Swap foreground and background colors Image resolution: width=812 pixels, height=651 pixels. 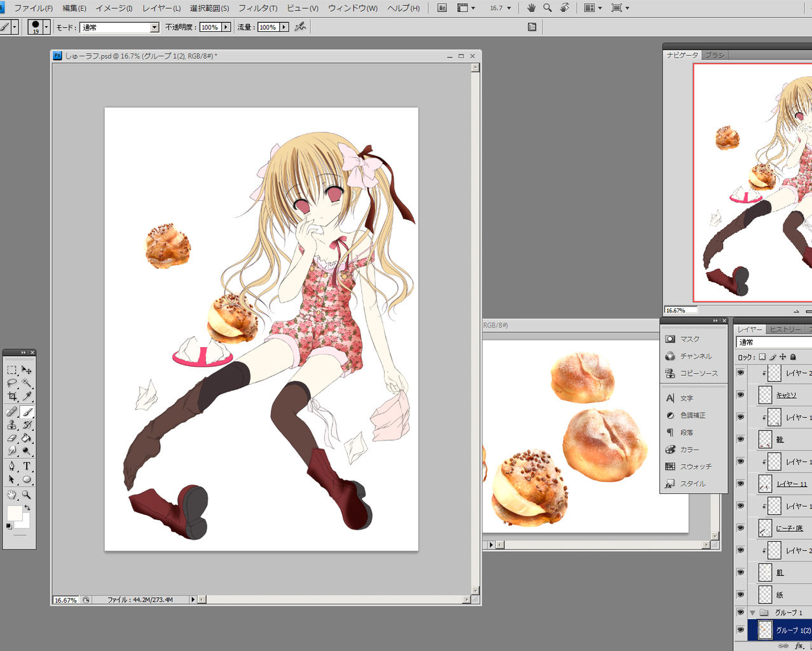click(27, 508)
